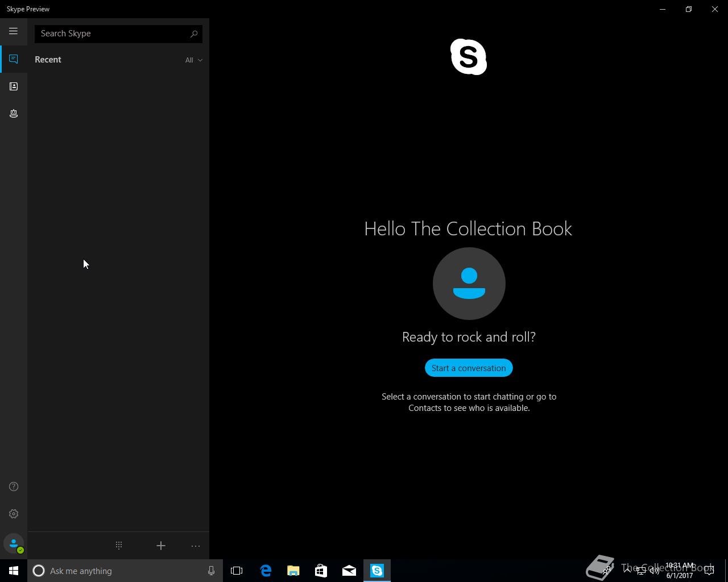Screen dimensions: 728x582
Task: Click the Hello The Collection Book greeting
Action: [468, 228]
